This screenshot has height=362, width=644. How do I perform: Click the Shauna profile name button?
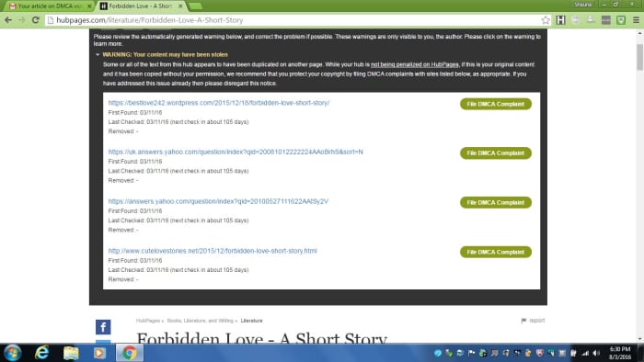[x=582, y=5]
